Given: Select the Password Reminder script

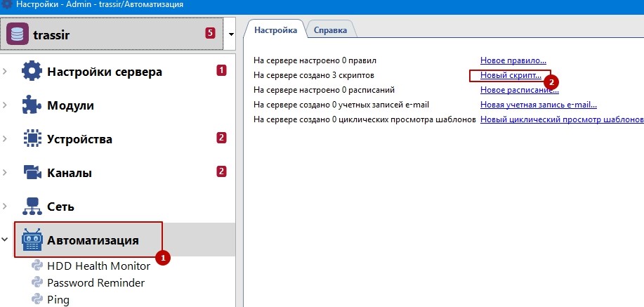Looking at the screenshot, I should [96, 282].
